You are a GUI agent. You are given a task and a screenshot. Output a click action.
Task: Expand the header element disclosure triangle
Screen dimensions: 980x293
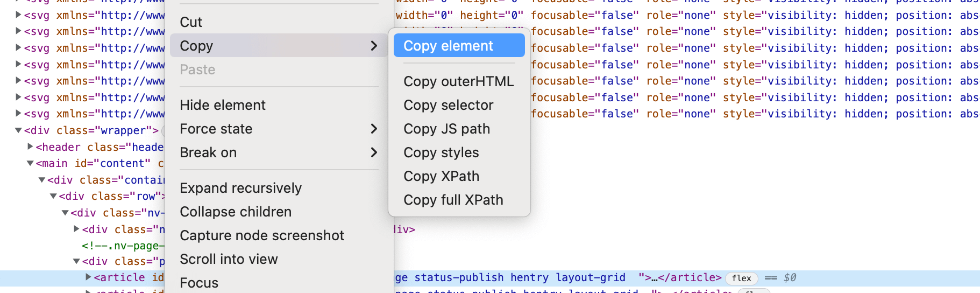[x=30, y=146]
